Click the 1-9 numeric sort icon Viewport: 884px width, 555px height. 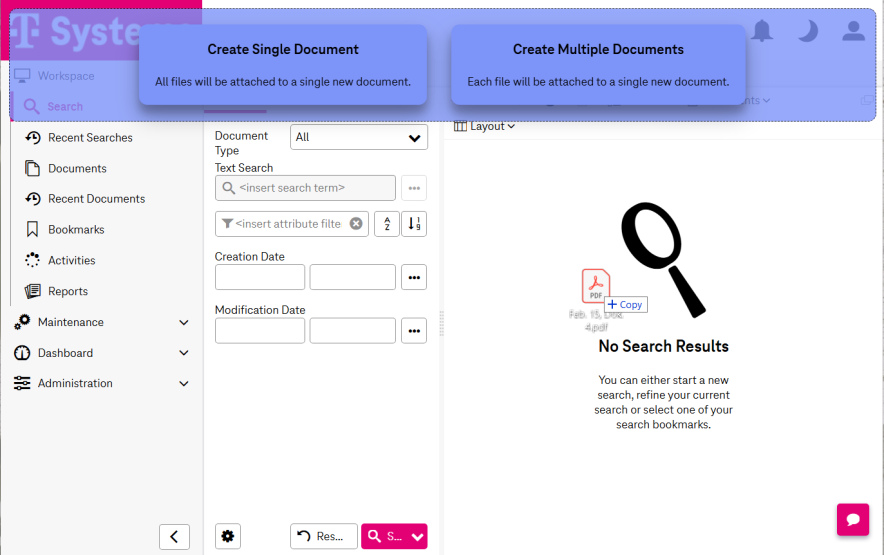[x=414, y=224]
